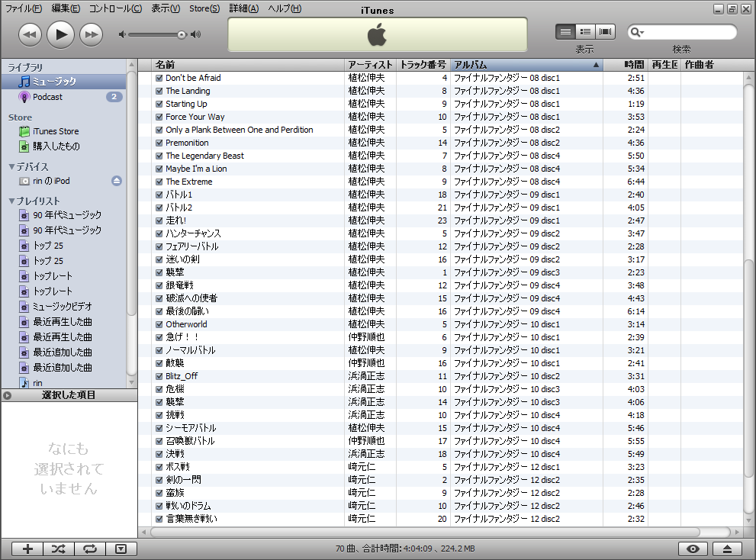The image size is (756, 560).
Task: Open Podcast in the sidebar
Action: point(63,97)
